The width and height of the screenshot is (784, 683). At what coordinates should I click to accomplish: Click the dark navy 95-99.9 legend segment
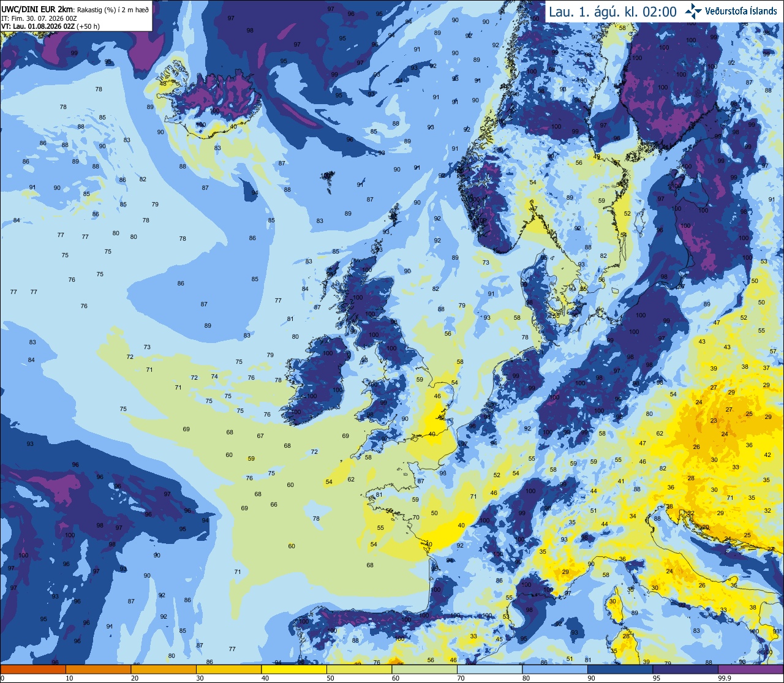(685, 669)
